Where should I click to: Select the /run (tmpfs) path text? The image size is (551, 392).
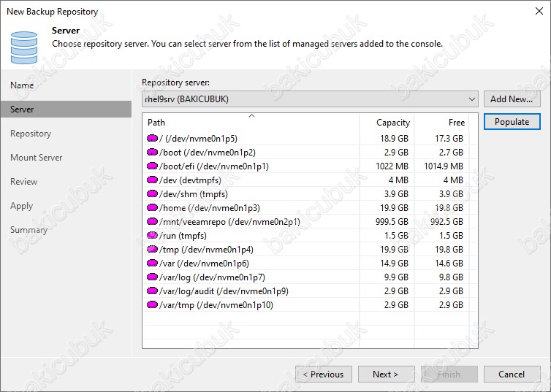[x=183, y=236]
